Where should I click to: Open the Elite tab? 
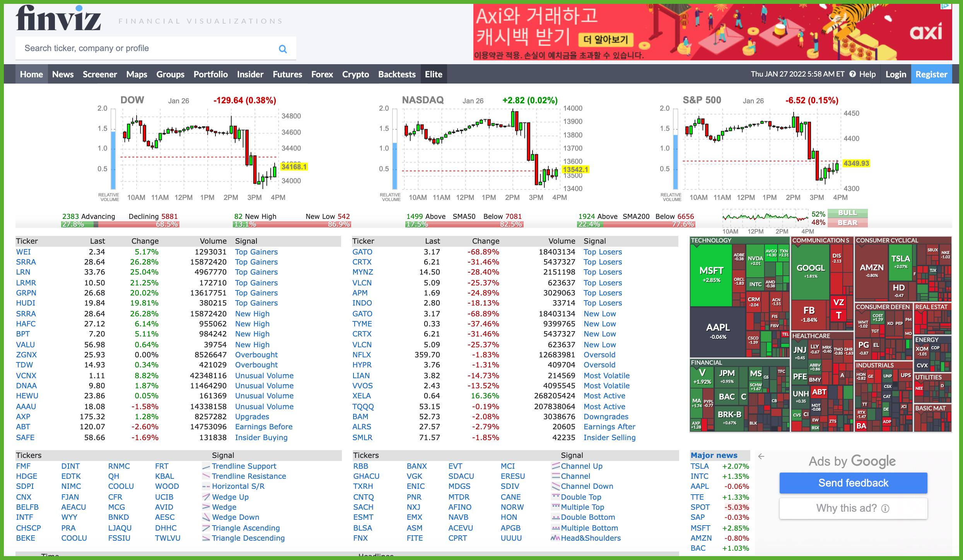(434, 74)
